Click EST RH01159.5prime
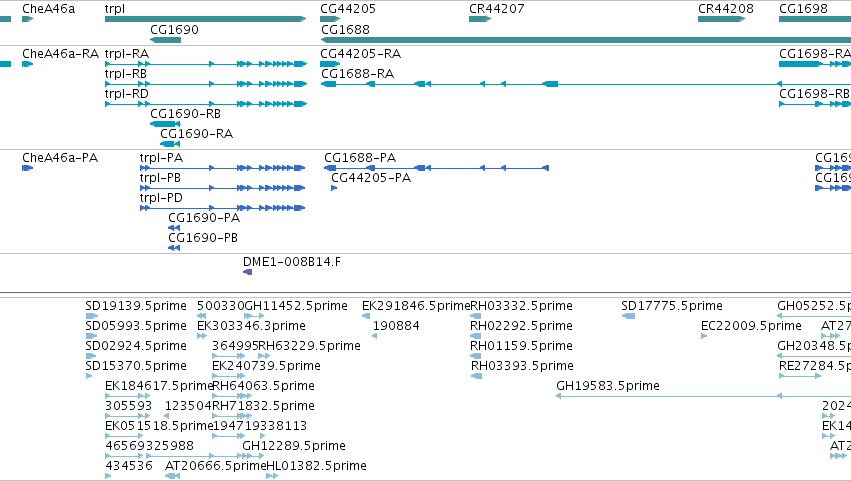The width and height of the screenshot is (851, 481). [x=521, y=346]
